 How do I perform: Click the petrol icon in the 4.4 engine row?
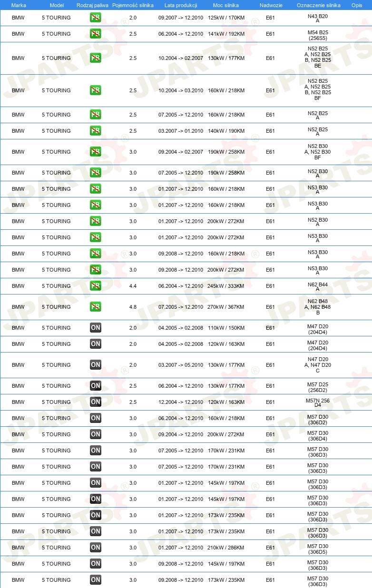click(x=96, y=286)
